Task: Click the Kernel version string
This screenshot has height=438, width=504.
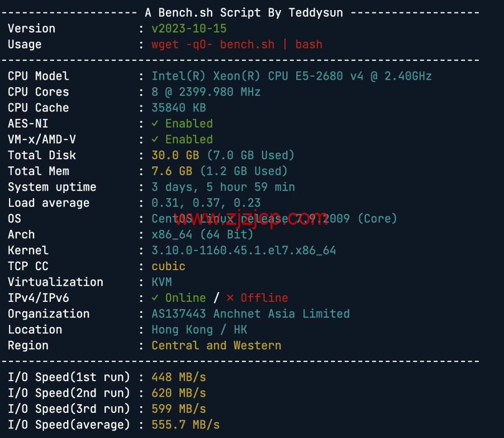Action: pos(243,251)
